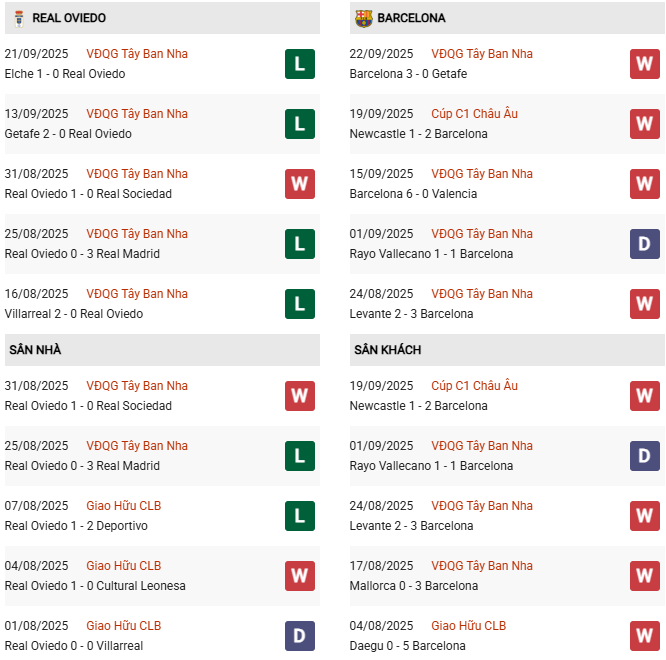Click the W badge for Mallorca 0-3 Barcelona
The height and width of the screenshot is (660, 666).
tap(644, 576)
